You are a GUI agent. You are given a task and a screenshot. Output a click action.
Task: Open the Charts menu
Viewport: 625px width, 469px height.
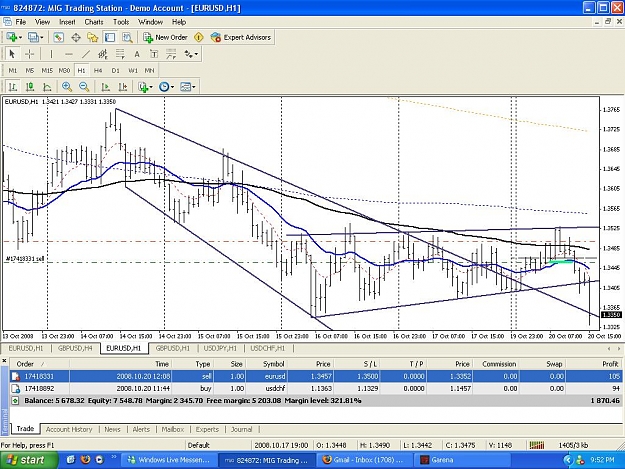pyautogui.click(x=94, y=22)
